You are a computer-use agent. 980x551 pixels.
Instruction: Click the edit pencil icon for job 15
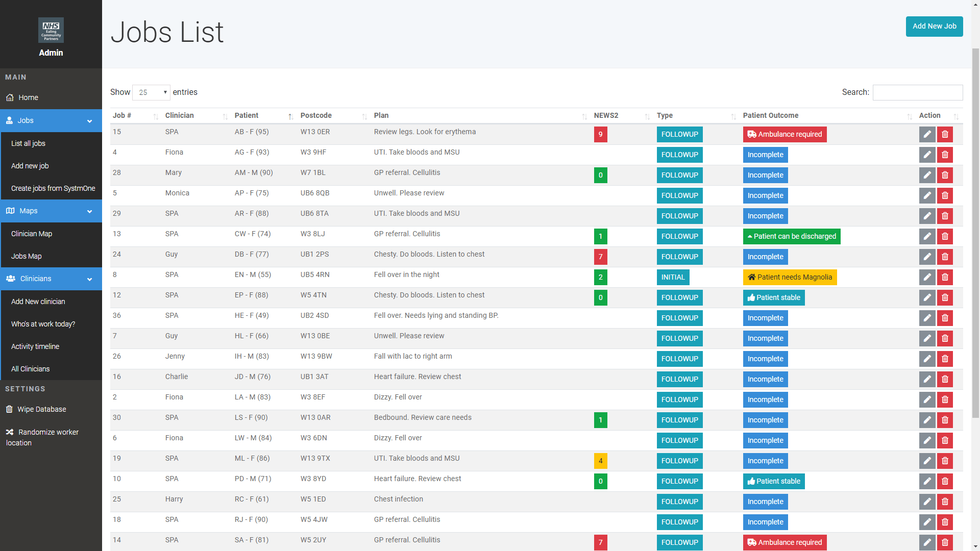coord(927,134)
